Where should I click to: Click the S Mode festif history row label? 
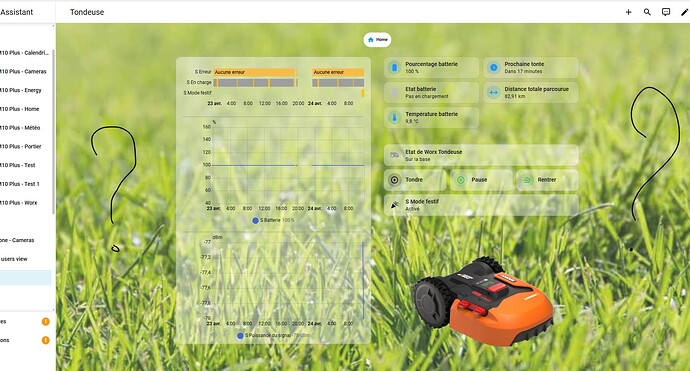pyautogui.click(x=198, y=93)
